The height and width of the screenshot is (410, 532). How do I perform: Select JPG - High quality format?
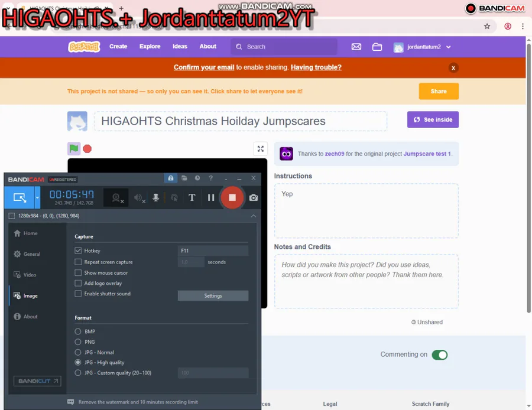[78, 363]
